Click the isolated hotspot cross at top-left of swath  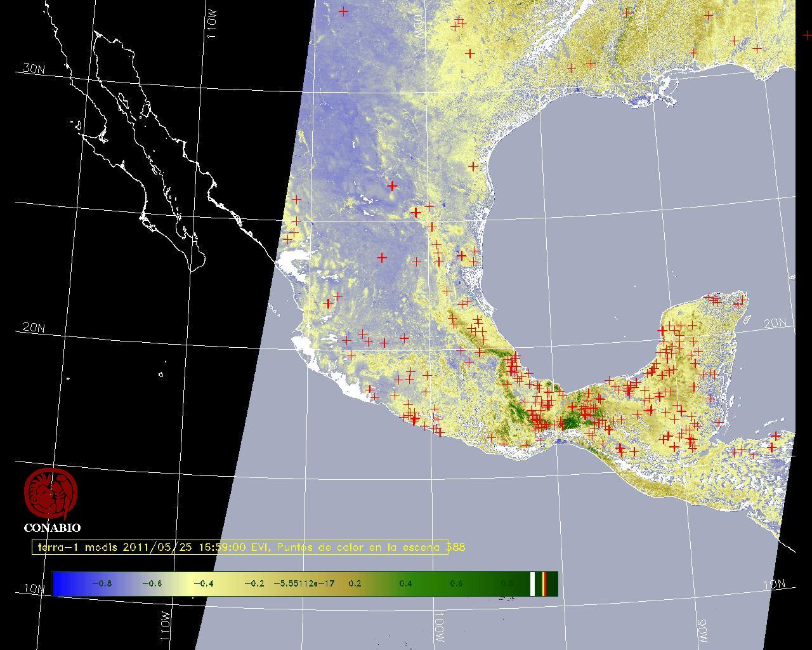(x=343, y=11)
